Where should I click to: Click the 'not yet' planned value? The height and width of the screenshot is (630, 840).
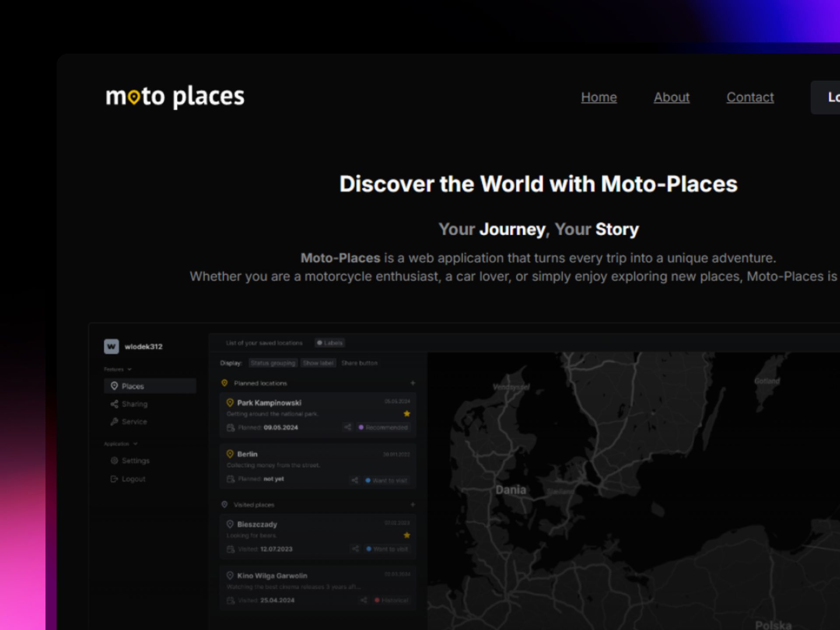point(274,479)
